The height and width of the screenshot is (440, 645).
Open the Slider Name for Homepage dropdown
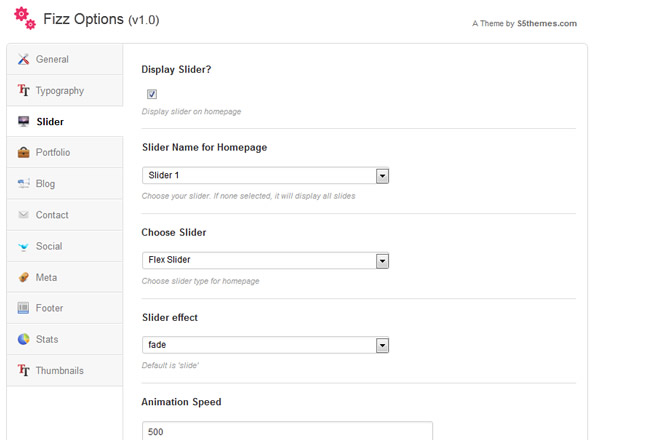point(265,176)
